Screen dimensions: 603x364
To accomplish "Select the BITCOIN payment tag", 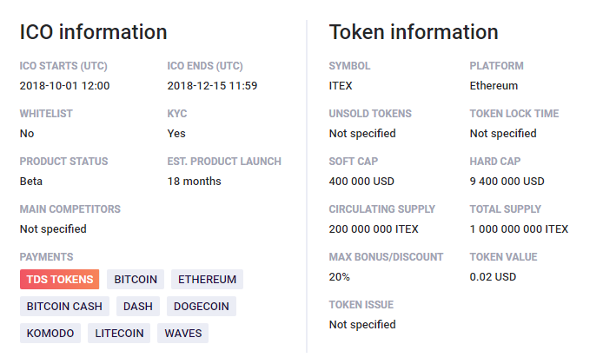I will pyautogui.click(x=136, y=279).
